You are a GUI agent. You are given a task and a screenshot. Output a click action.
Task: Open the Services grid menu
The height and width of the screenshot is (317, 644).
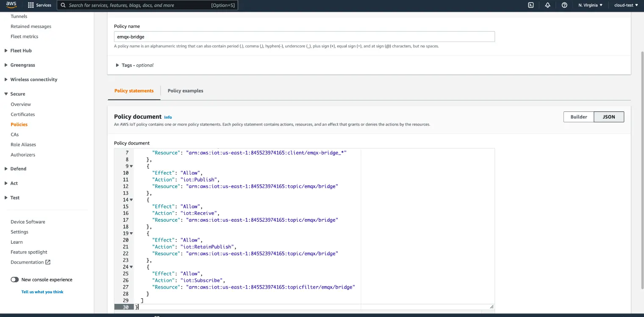pyautogui.click(x=39, y=5)
